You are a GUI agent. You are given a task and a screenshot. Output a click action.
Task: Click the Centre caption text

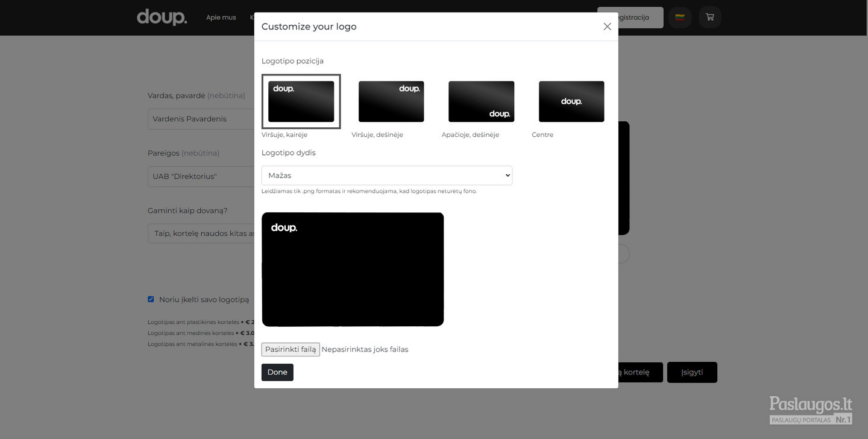point(542,134)
